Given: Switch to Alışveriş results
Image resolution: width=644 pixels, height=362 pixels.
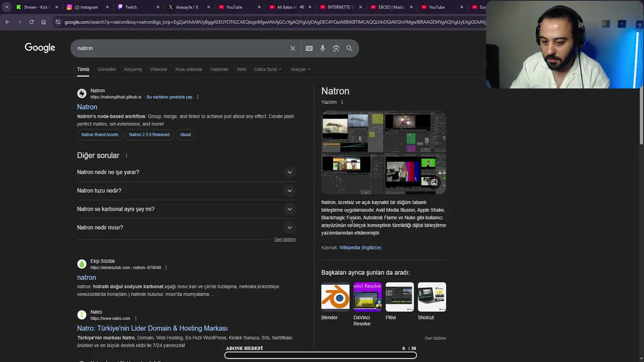Looking at the screenshot, I should point(133,69).
